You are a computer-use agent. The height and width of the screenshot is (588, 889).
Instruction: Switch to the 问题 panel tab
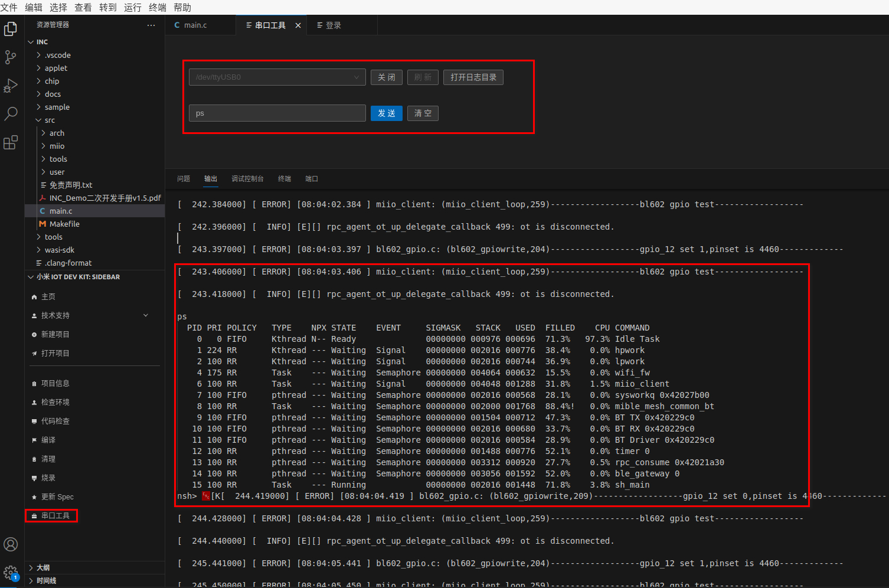click(x=184, y=179)
